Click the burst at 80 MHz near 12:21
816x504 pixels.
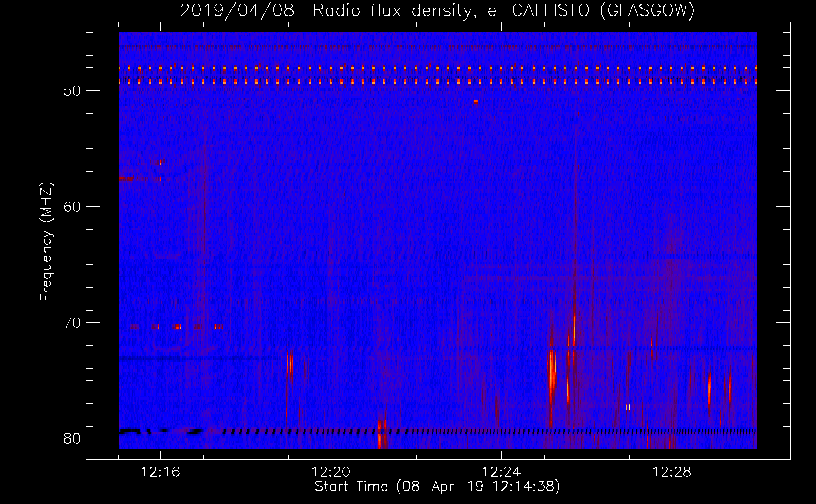click(382, 433)
